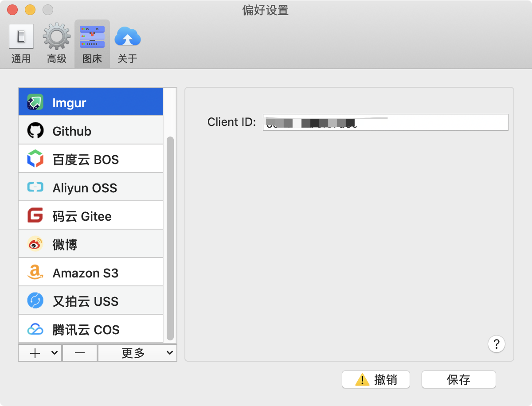This screenshot has width=532, height=406.
Task: Remove selected host with minus button
Action: tap(80, 353)
